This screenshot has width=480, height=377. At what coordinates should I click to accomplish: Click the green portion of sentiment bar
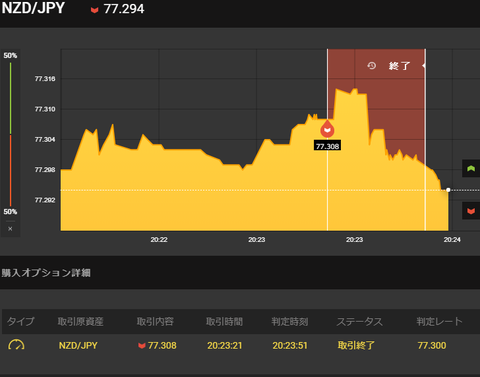10,98
